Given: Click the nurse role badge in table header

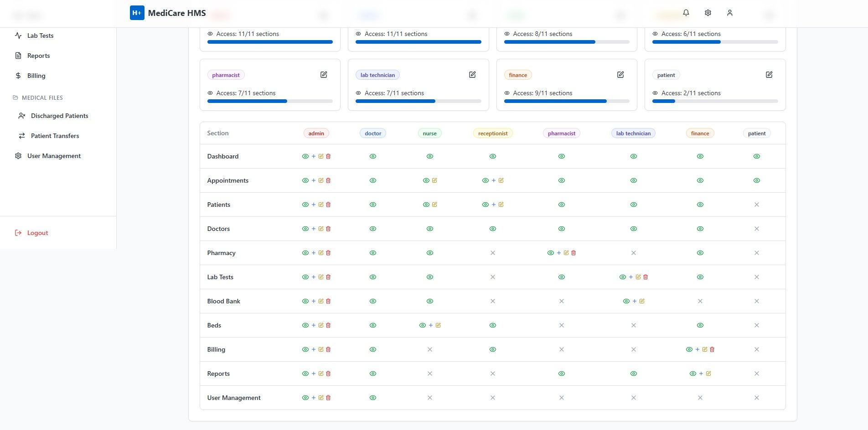Looking at the screenshot, I should coord(429,133).
